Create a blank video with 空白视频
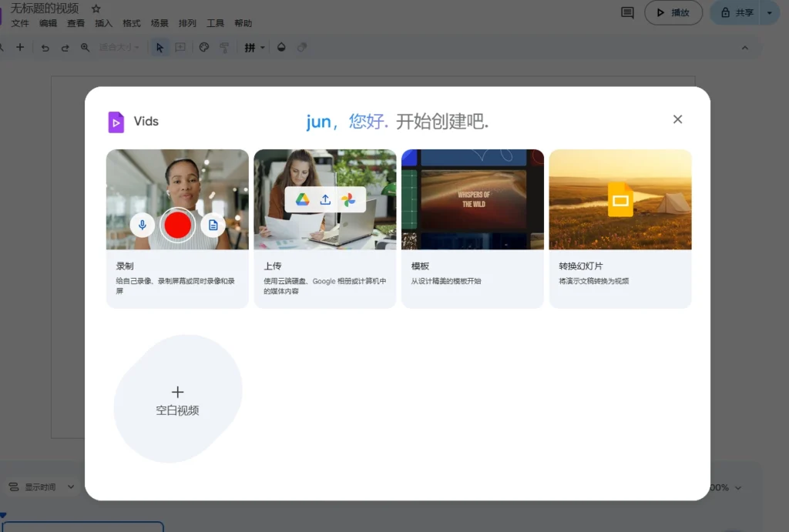Screen dimensions: 789x532 [x=178, y=400]
